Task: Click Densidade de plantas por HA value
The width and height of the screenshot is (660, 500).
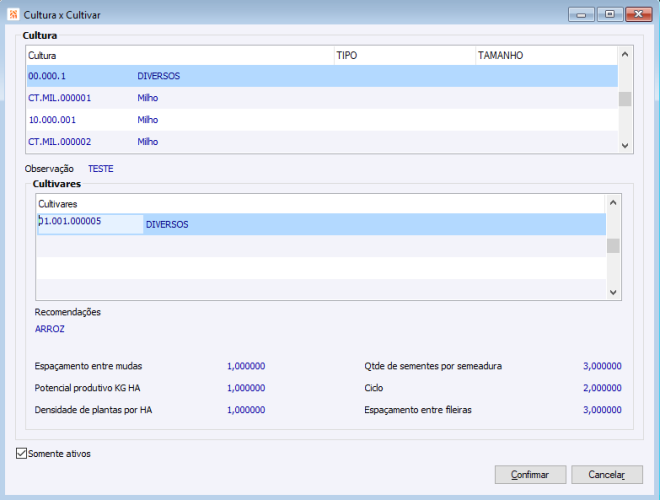Action: [246, 410]
